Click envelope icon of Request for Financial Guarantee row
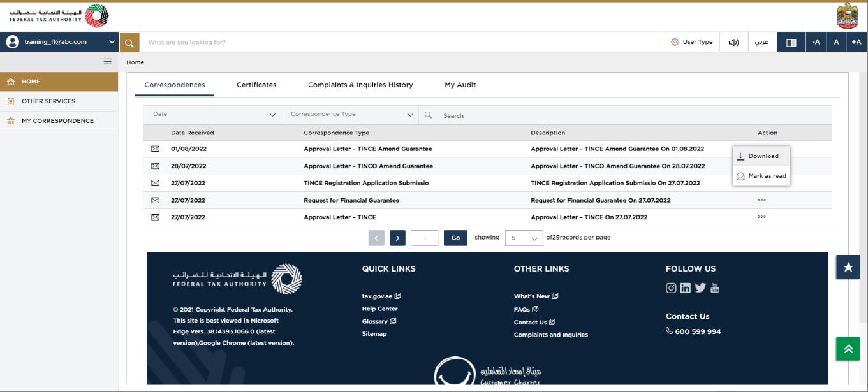Screen dimensions: 868x392 (x=155, y=200)
